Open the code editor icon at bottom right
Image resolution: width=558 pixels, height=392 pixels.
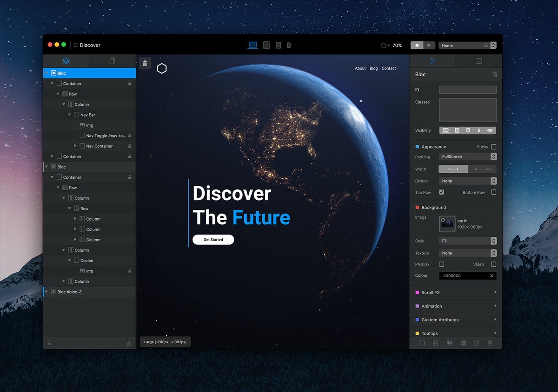click(422, 343)
